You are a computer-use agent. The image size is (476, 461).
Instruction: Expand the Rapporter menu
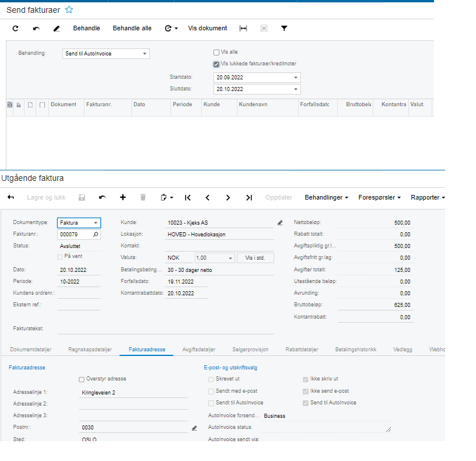[x=428, y=197]
